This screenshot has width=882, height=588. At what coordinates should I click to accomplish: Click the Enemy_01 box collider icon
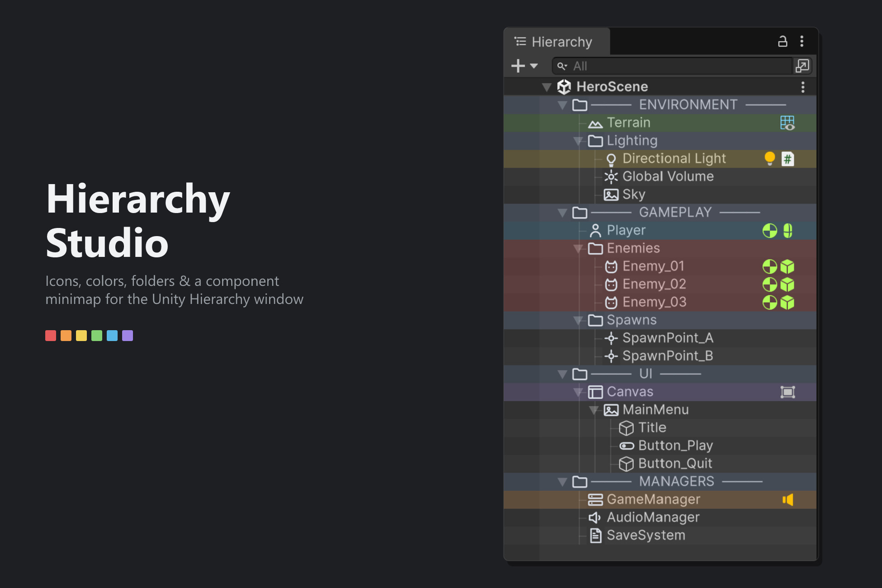click(787, 266)
